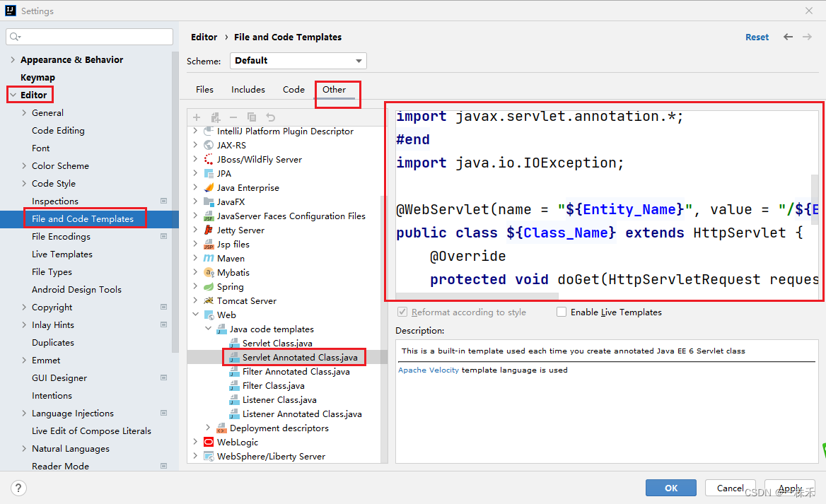
Task: Click the project-level icon beside File Encodings
Action: (164, 236)
